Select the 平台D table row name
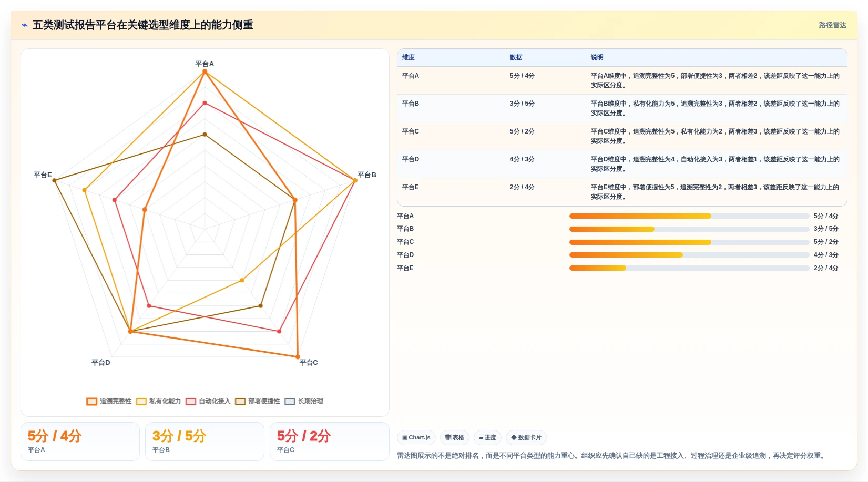The height and width of the screenshot is (482, 868). pyautogui.click(x=411, y=159)
